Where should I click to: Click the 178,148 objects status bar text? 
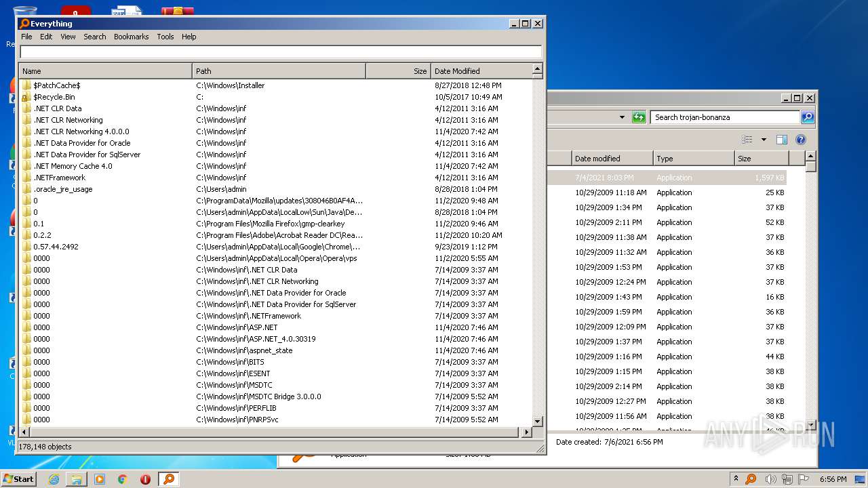[x=45, y=447]
